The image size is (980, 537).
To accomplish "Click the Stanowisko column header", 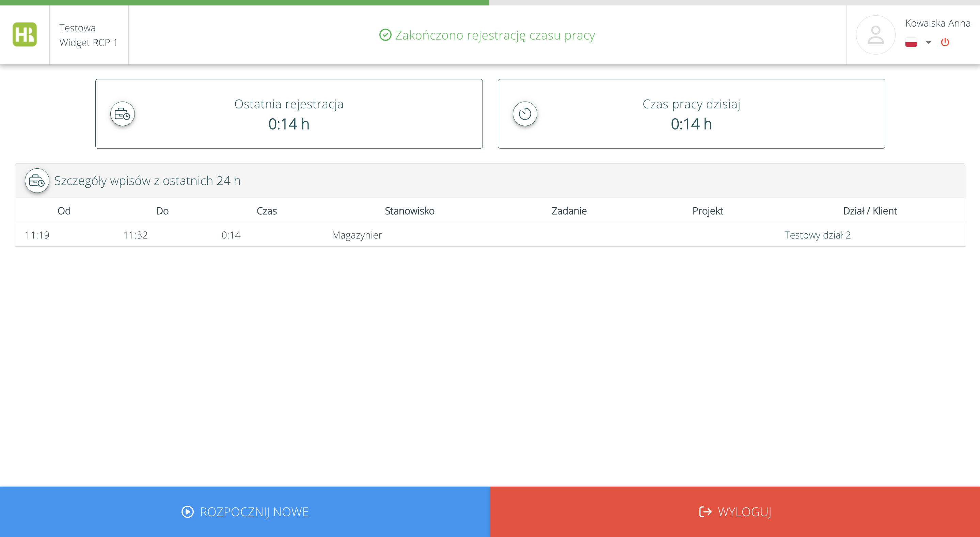I will click(x=409, y=211).
